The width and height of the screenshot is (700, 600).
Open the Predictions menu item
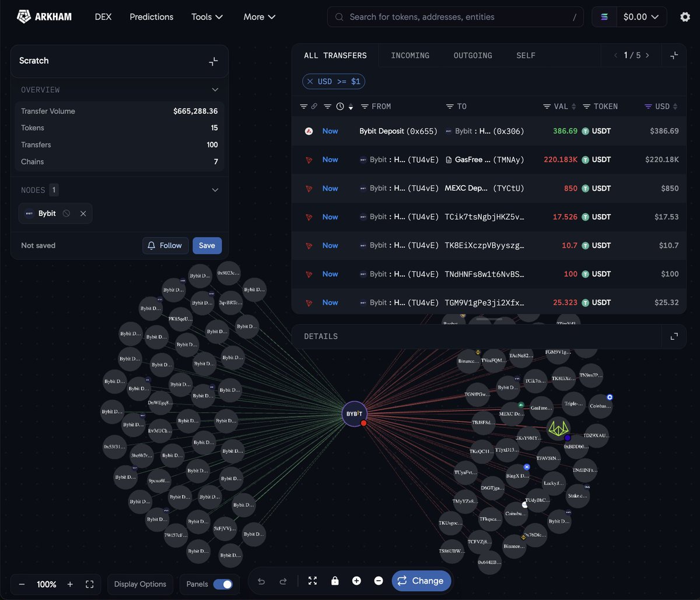152,17
